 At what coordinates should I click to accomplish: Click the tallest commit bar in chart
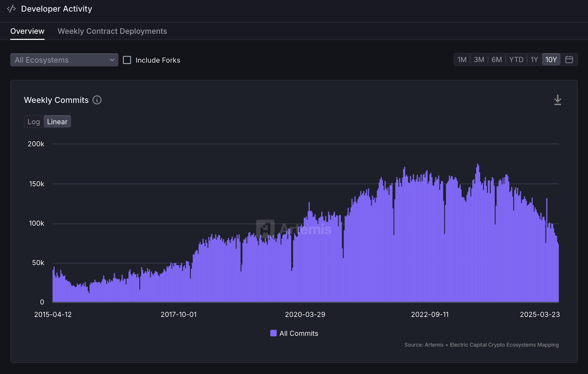(478, 233)
